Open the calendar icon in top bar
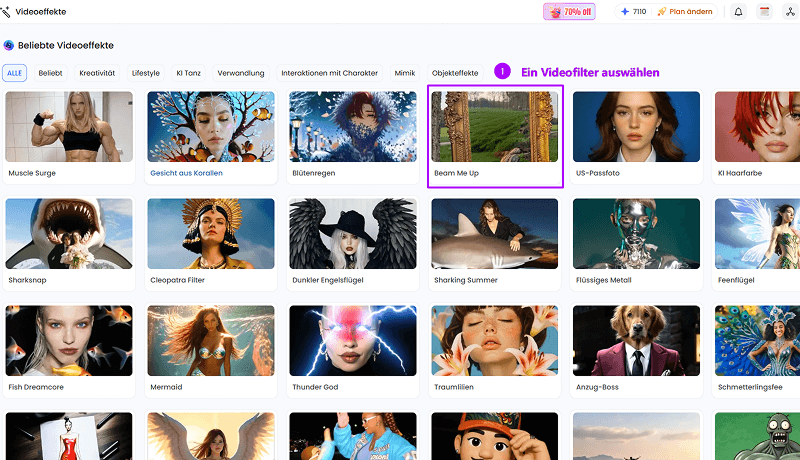 (764, 12)
